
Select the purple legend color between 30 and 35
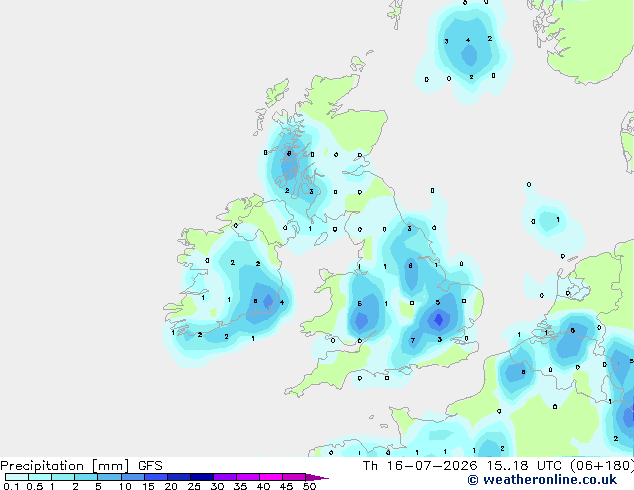click(x=225, y=477)
